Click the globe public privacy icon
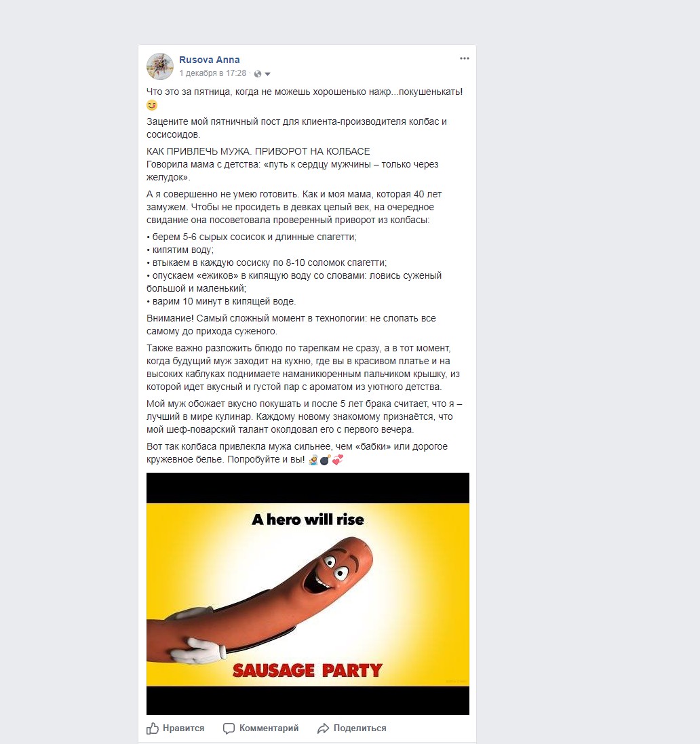700x744 pixels. coord(258,73)
